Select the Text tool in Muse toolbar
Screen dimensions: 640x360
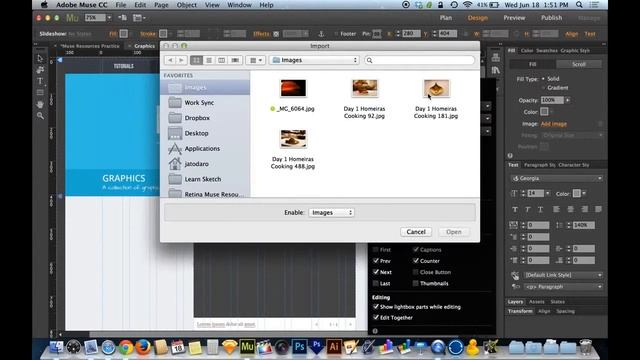40,81
